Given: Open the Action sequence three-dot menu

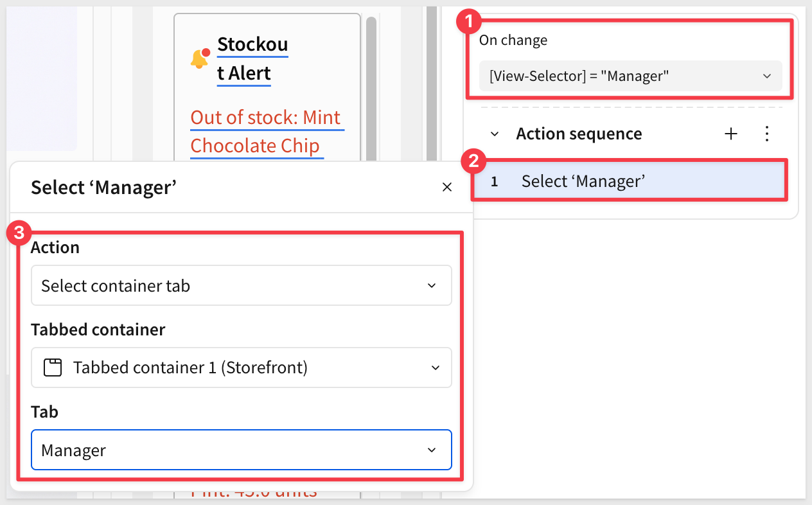Looking at the screenshot, I should click(766, 134).
